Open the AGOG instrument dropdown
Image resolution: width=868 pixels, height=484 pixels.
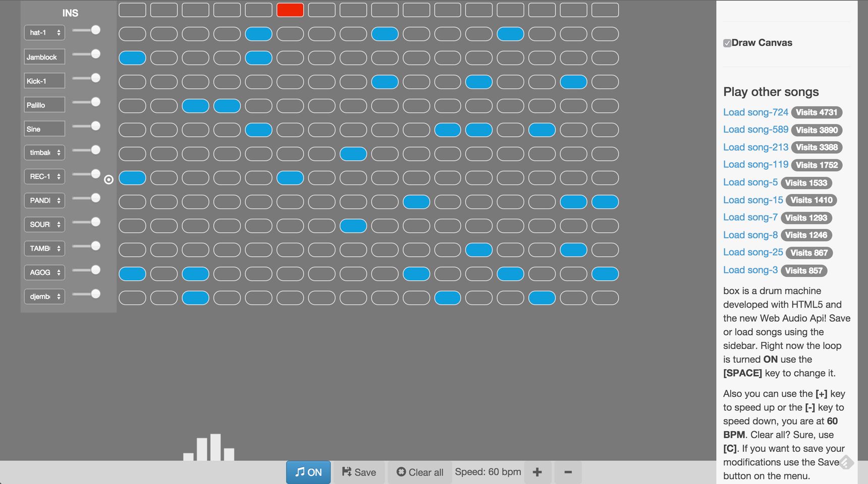pyautogui.click(x=44, y=272)
